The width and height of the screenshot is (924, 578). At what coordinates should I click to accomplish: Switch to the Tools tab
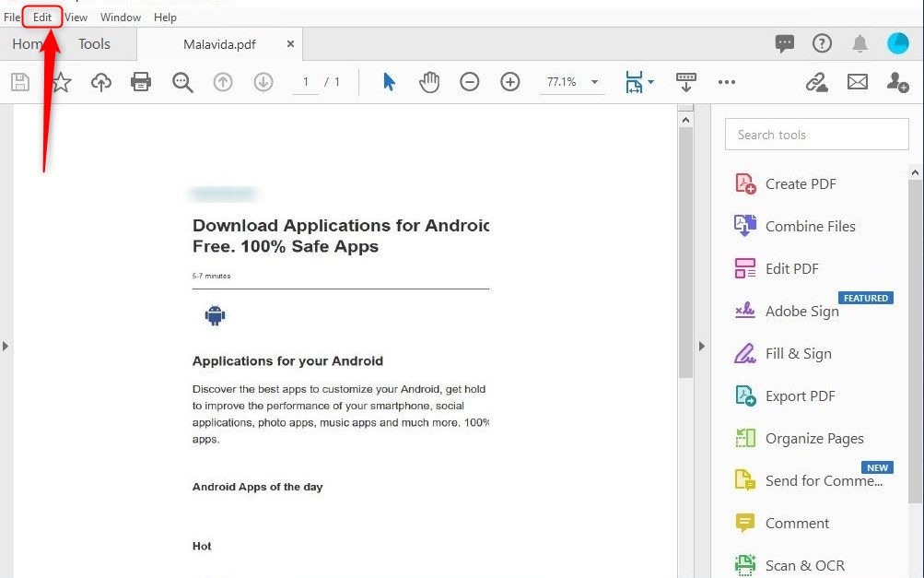pyautogui.click(x=94, y=43)
